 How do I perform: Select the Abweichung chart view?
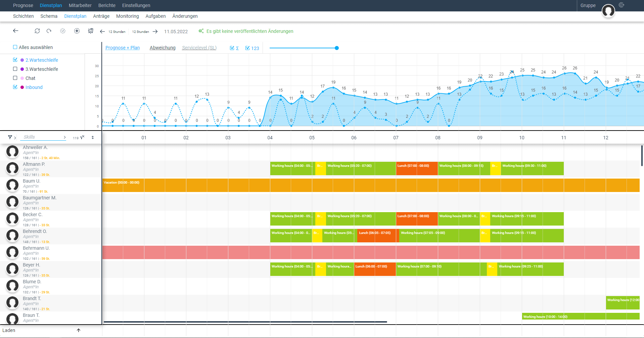163,48
